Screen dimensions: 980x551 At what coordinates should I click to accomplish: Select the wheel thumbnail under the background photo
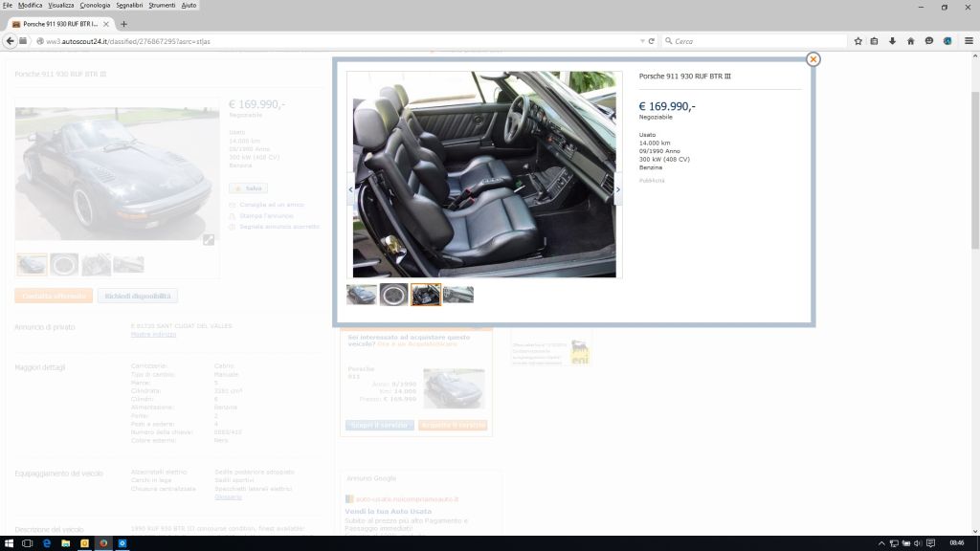tap(64, 264)
